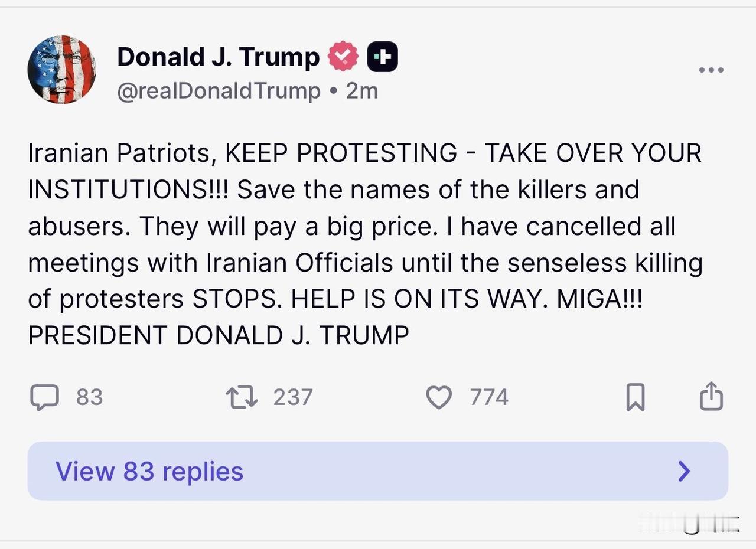Click the 2m post timestamp
756x549 pixels.
click(x=362, y=91)
